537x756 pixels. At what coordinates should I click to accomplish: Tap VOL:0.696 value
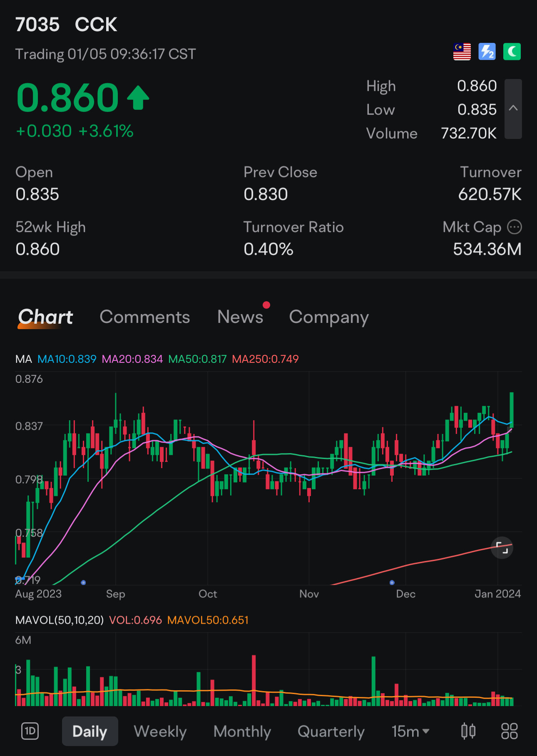click(135, 620)
